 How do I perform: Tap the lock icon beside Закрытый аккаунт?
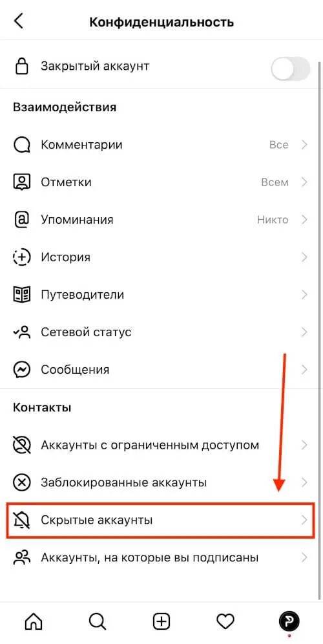point(22,66)
